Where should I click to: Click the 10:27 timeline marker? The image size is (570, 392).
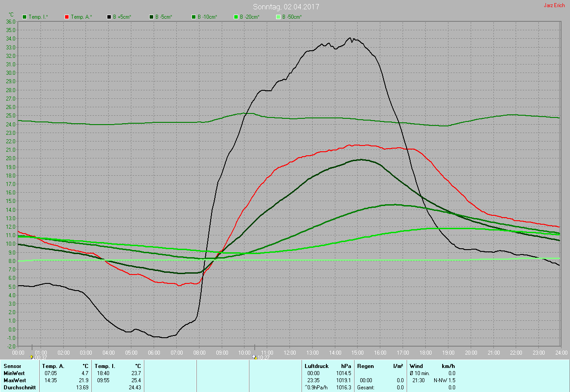[262, 357]
